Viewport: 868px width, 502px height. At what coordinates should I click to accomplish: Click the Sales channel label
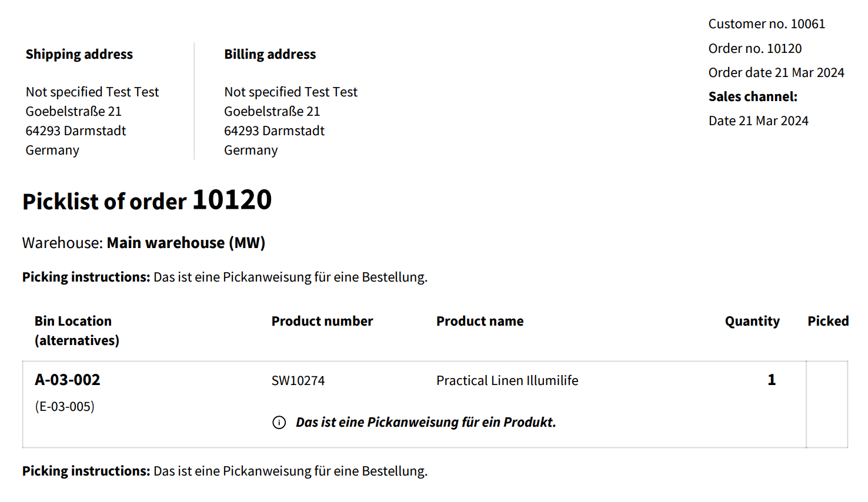click(x=753, y=97)
